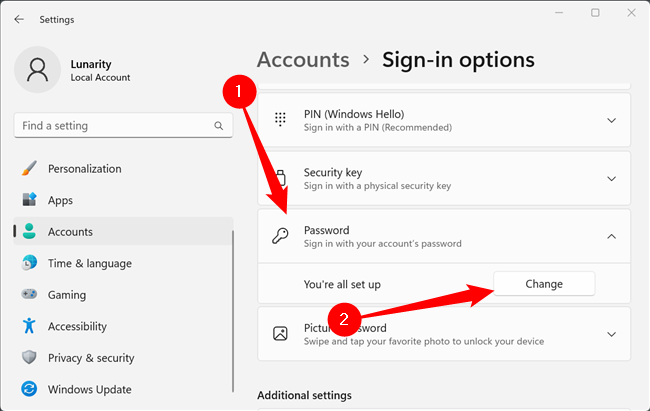This screenshot has height=411, width=650.
Task: Open the Accounts settings category
Action: [70, 232]
